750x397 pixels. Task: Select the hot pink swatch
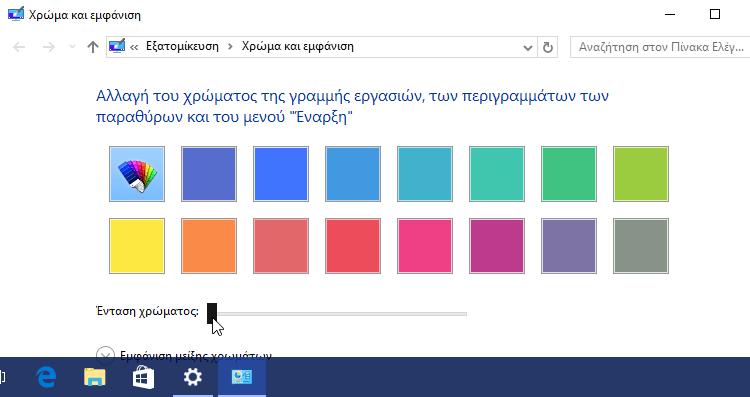click(x=425, y=246)
